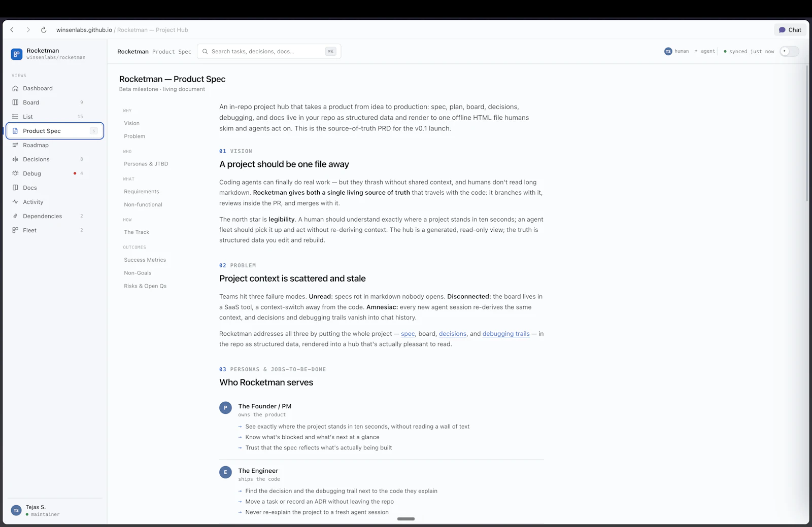Click the Rocketman logo icon in sidebar

click(x=17, y=54)
